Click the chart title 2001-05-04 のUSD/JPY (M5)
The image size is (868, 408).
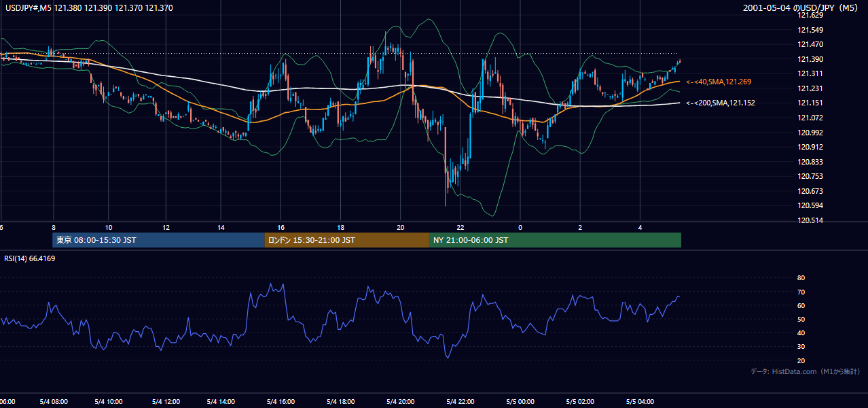(x=802, y=8)
